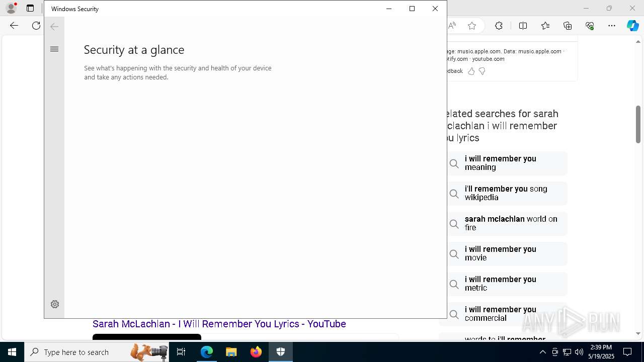Image resolution: width=644 pixels, height=362 pixels.
Task: Open Edge Collections
Action: [568, 26]
